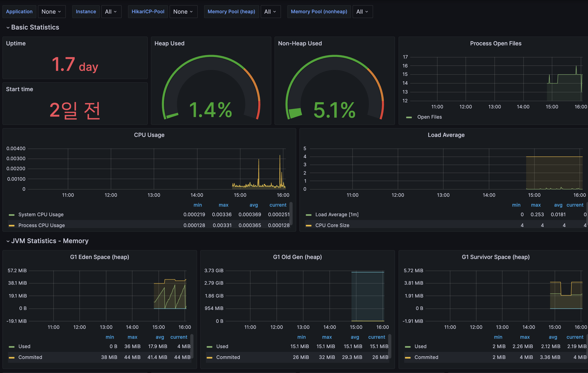Image resolution: width=588 pixels, height=373 pixels.
Task: Collapse the Basic Statistics row
Action: coord(35,27)
